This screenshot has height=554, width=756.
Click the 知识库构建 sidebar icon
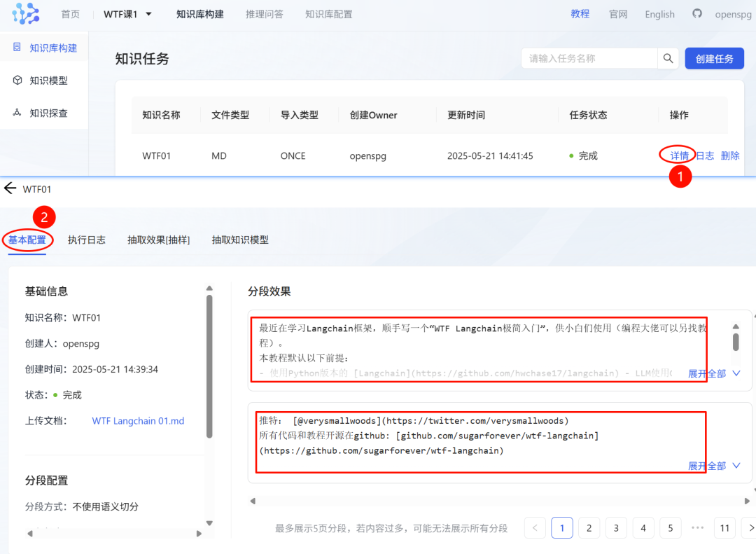click(17, 48)
